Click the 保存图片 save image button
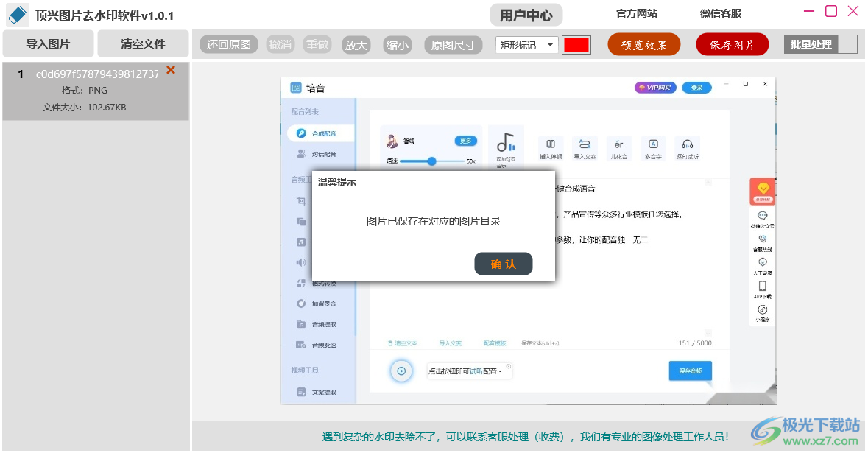The height and width of the screenshot is (453, 868). pos(732,45)
